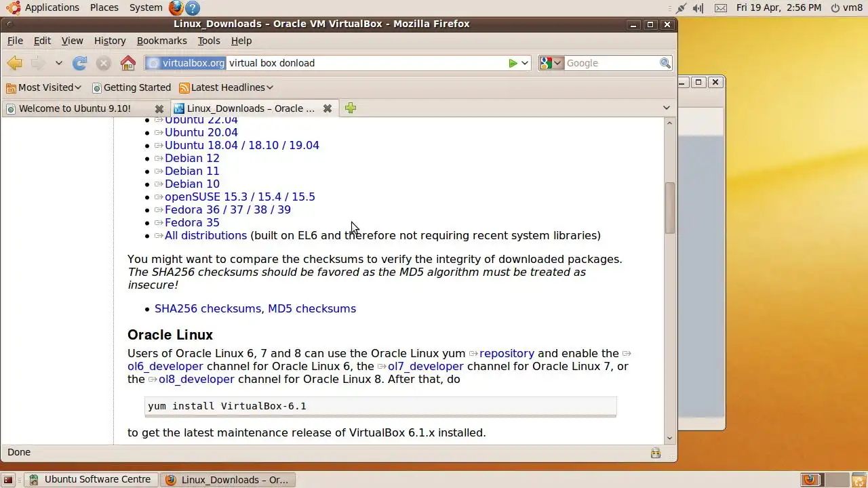The width and height of the screenshot is (868, 488).
Task: Open the Debian 12 download link
Action: 192,158
